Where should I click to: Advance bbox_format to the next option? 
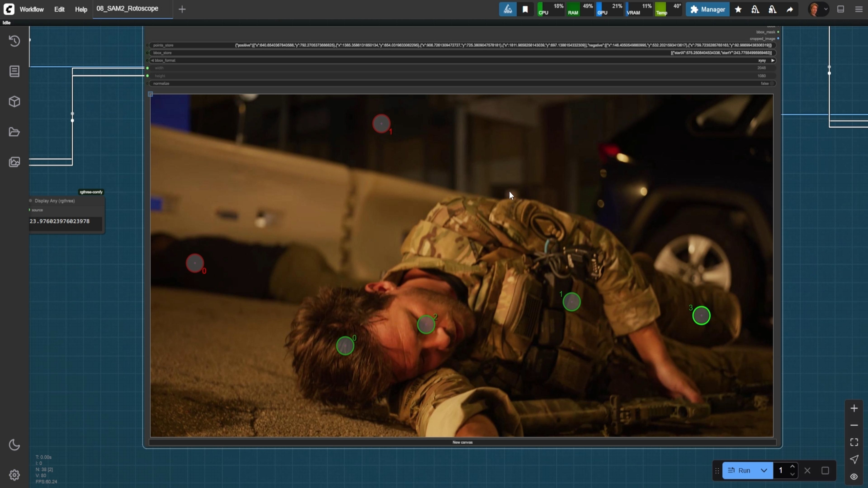tap(773, 60)
